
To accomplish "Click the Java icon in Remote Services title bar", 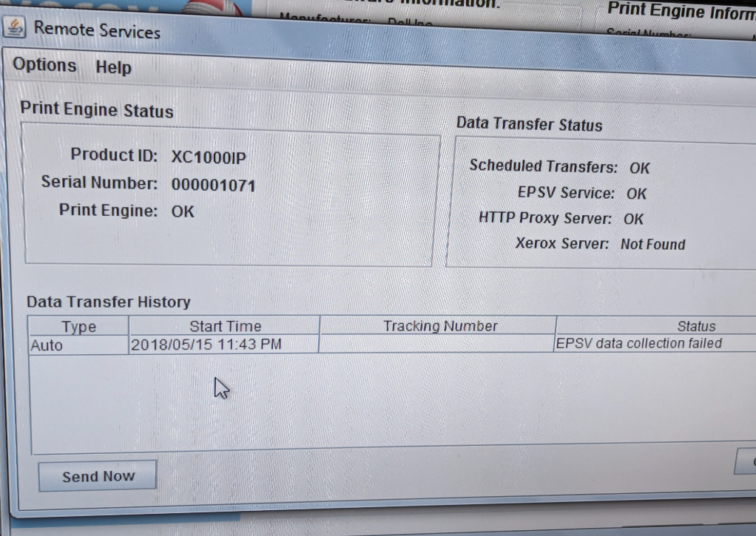I will [x=15, y=27].
